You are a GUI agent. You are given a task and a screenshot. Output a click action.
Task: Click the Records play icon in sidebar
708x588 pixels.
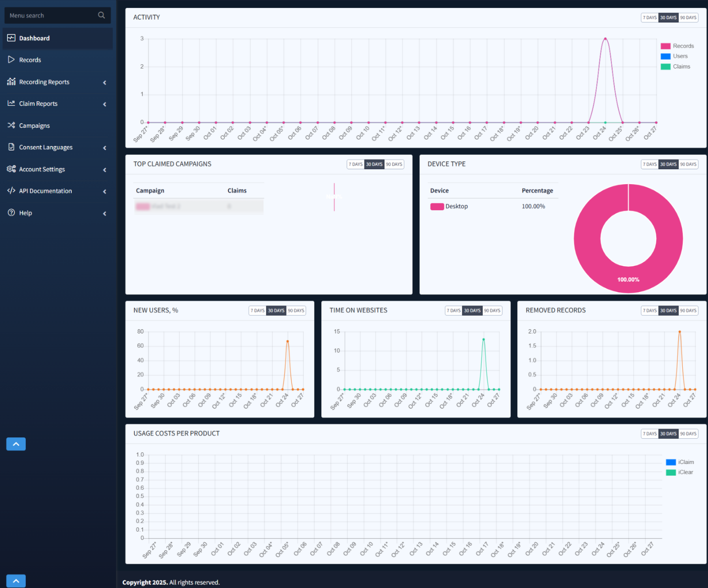click(11, 60)
